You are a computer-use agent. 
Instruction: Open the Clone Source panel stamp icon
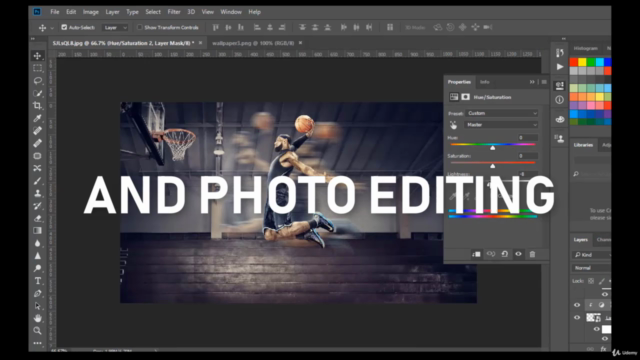pyautogui.click(x=560, y=138)
